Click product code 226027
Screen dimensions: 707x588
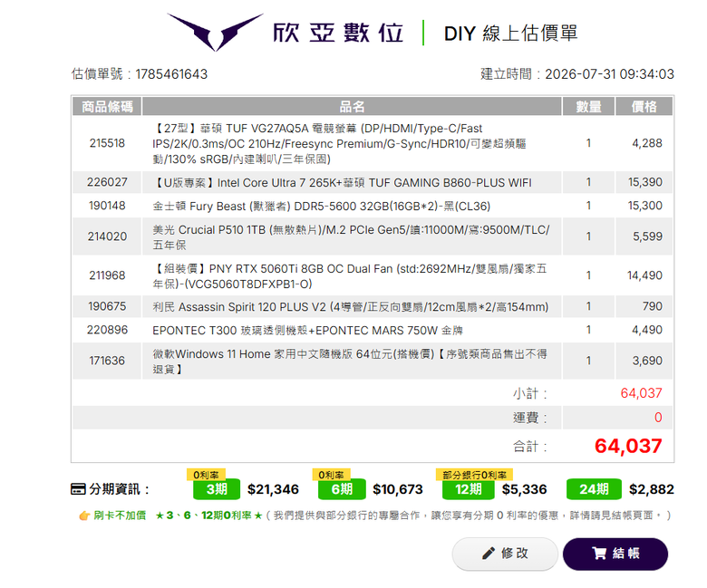[x=107, y=182]
